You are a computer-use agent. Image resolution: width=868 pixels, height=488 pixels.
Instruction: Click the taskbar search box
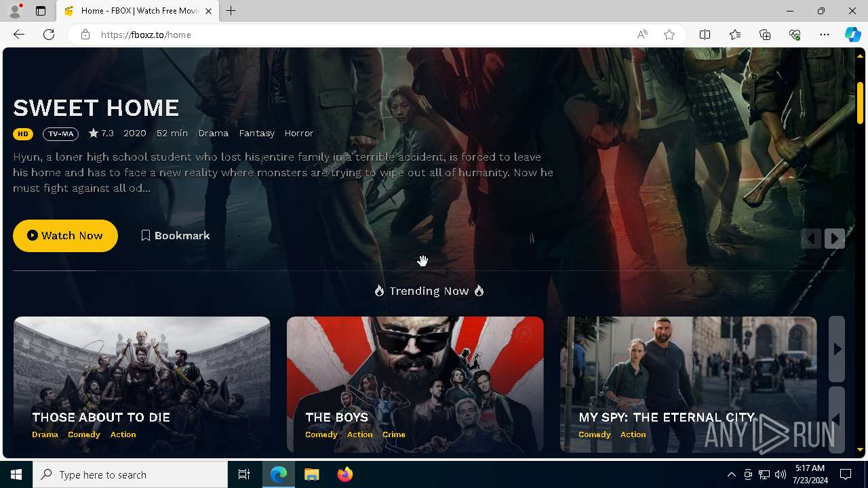tap(130, 474)
